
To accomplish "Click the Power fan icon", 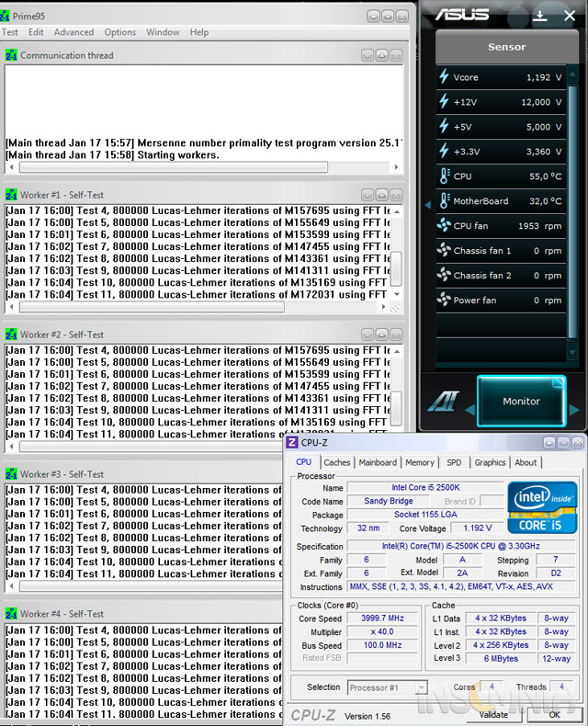I will point(444,300).
